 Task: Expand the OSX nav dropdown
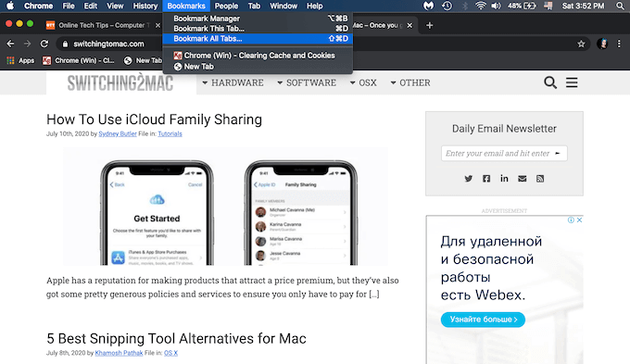(x=363, y=82)
